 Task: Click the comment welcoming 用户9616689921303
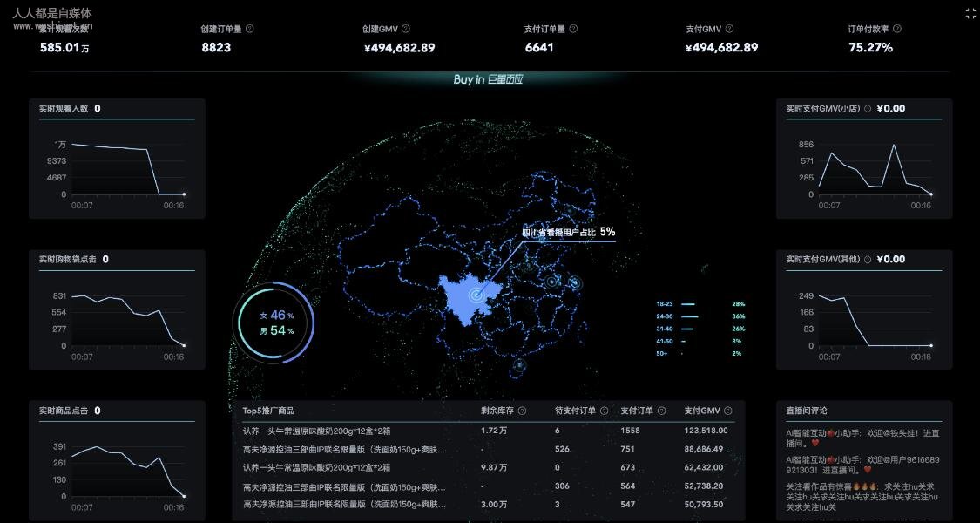(x=862, y=465)
